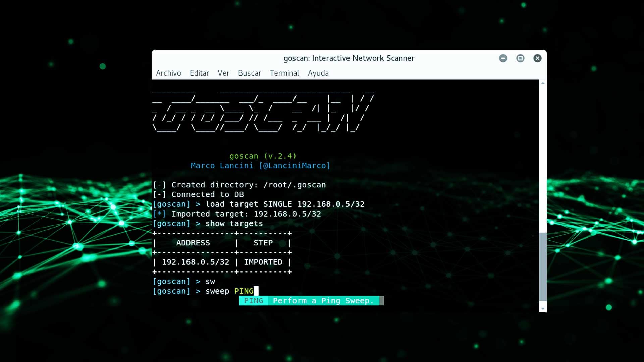The width and height of the screenshot is (644, 362).
Task: Open the Editar menu
Action: click(x=199, y=73)
